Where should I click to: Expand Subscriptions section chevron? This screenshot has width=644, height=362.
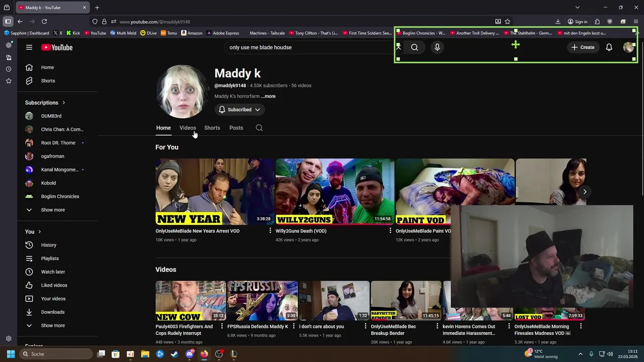pyautogui.click(x=63, y=103)
